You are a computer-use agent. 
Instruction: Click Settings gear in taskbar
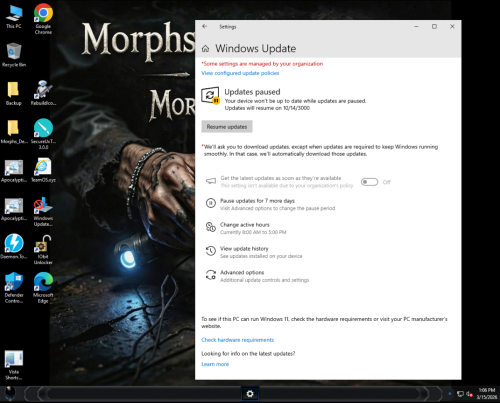(250, 394)
